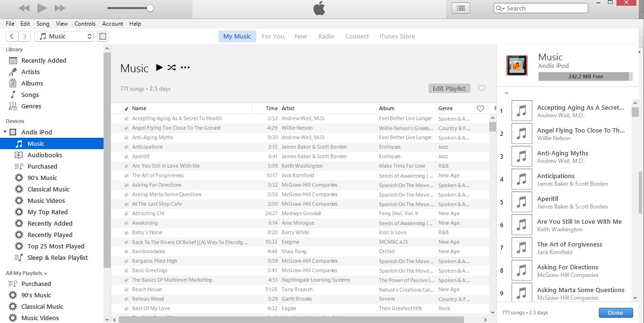644x323 pixels.
Task: Open the Song menu
Action: (43, 24)
